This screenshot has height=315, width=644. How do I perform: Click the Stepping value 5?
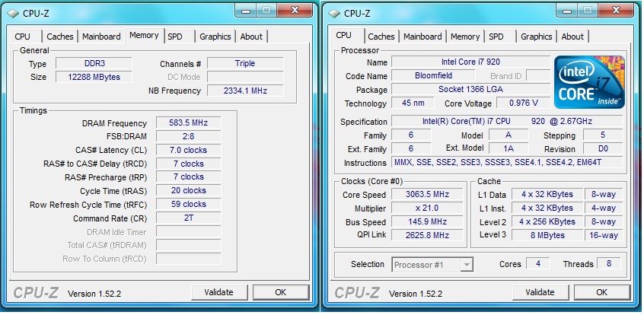coord(604,135)
